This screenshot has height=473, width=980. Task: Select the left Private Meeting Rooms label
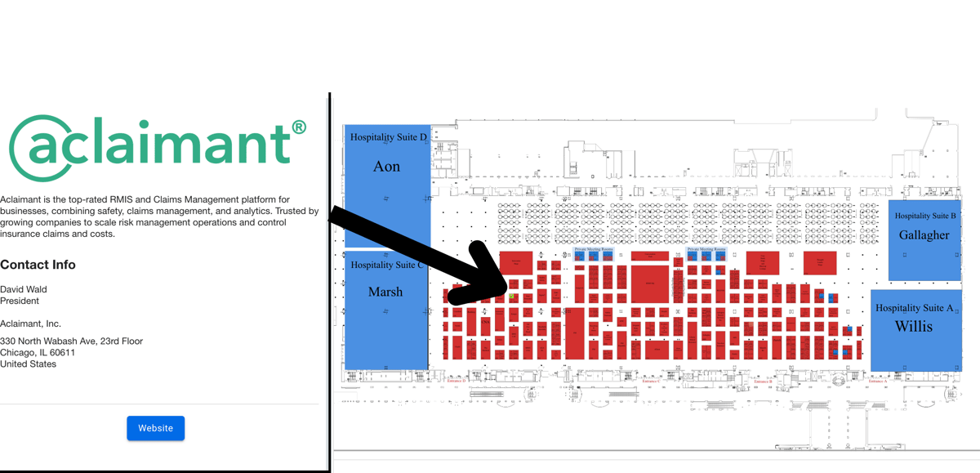pyautogui.click(x=594, y=249)
